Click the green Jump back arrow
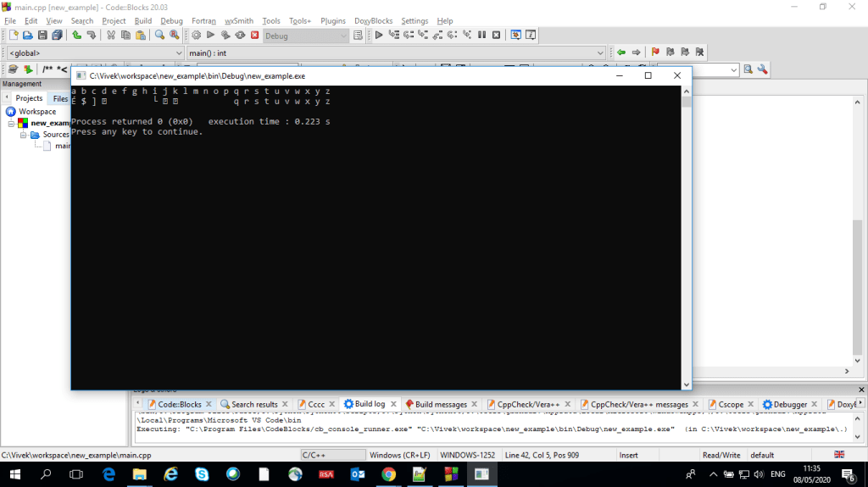 click(621, 53)
